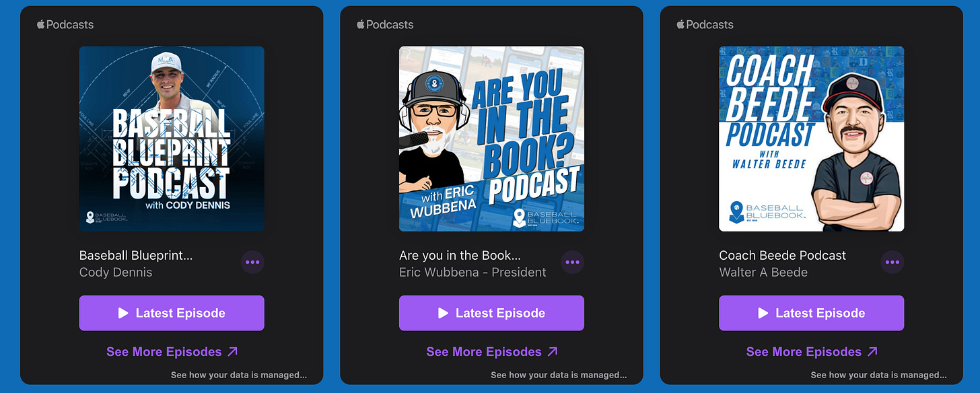See more episodes of Baseball Blueprint podcast
Image resolution: width=980 pixels, height=393 pixels.
(172, 352)
